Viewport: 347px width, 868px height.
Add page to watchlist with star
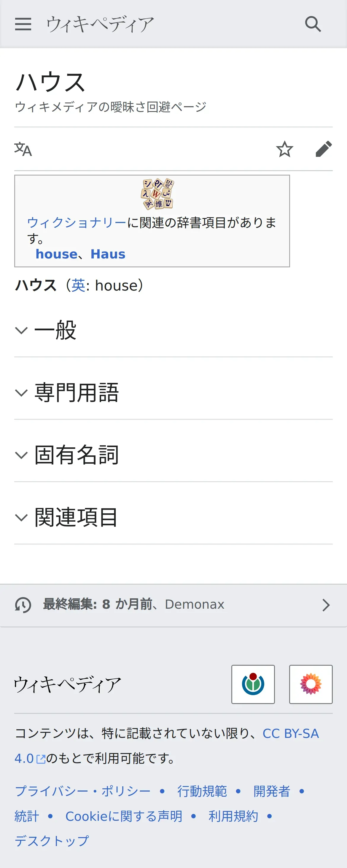(284, 149)
